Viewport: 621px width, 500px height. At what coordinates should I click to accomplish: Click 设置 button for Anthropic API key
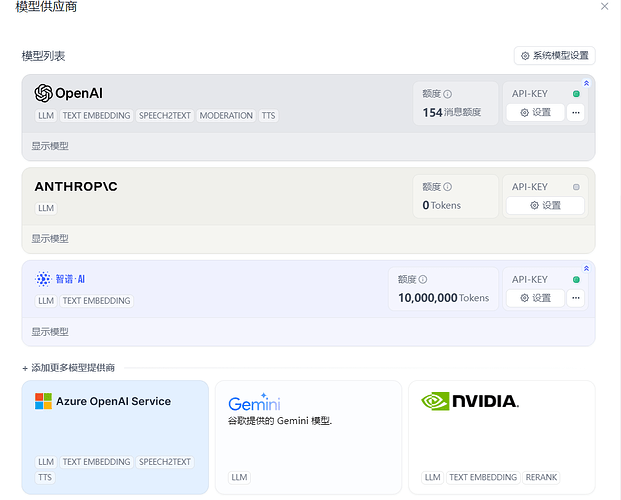(x=545, y=205)
